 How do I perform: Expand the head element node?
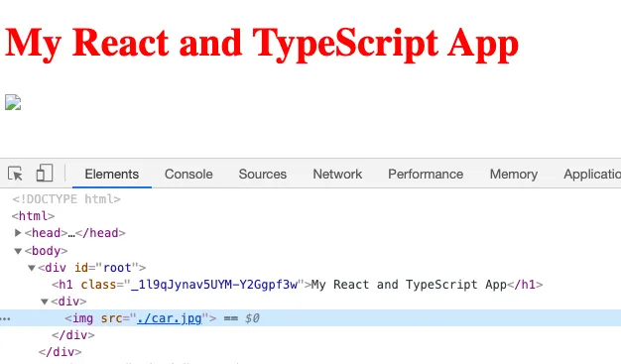pyautogui.click(x=18, y=233)
